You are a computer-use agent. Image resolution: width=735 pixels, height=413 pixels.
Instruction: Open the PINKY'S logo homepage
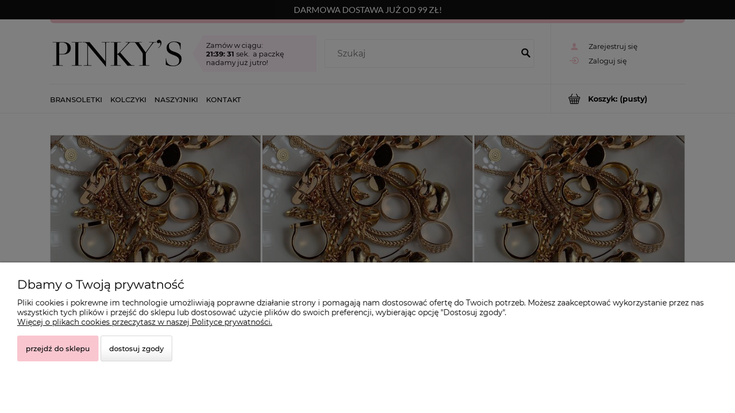coord(117,54)
